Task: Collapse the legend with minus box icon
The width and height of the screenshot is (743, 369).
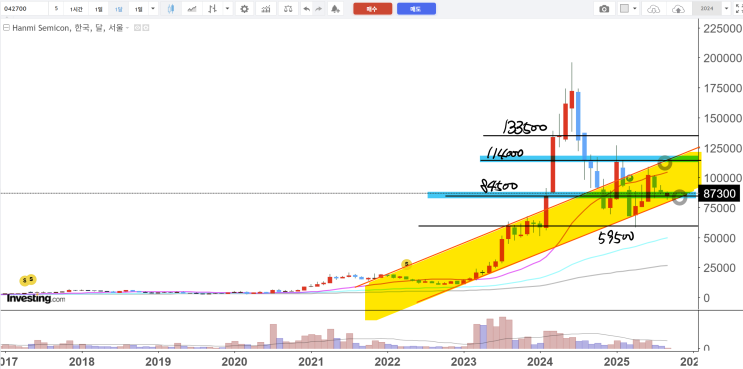Action: tap(6, 28)
